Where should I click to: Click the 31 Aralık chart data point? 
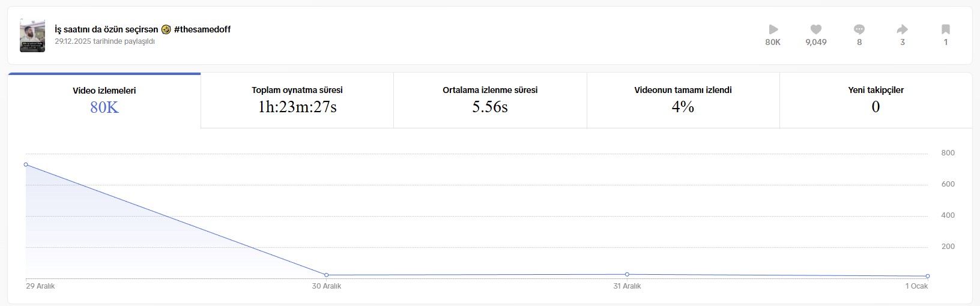pyautogui.click(x=627, y=274)
